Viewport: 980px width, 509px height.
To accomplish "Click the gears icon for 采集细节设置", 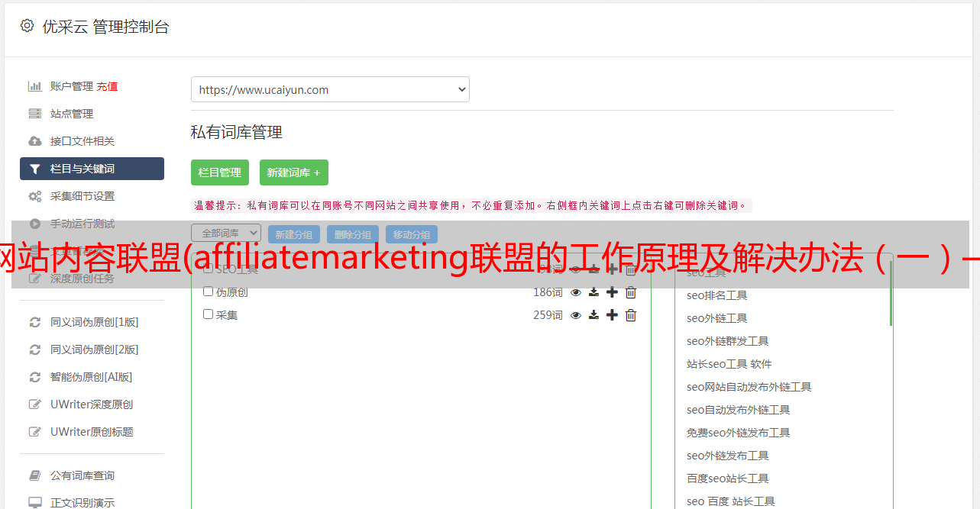I will pos(34,196).
